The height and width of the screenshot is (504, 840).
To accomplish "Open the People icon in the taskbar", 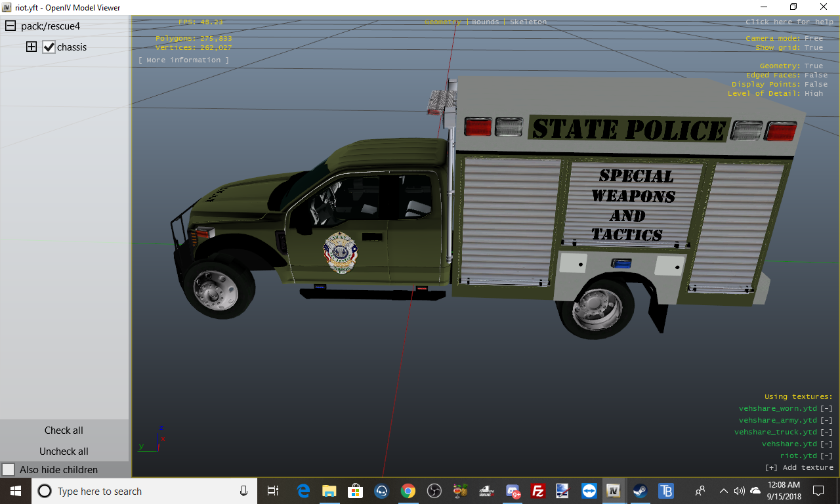I will click(700, 491).
